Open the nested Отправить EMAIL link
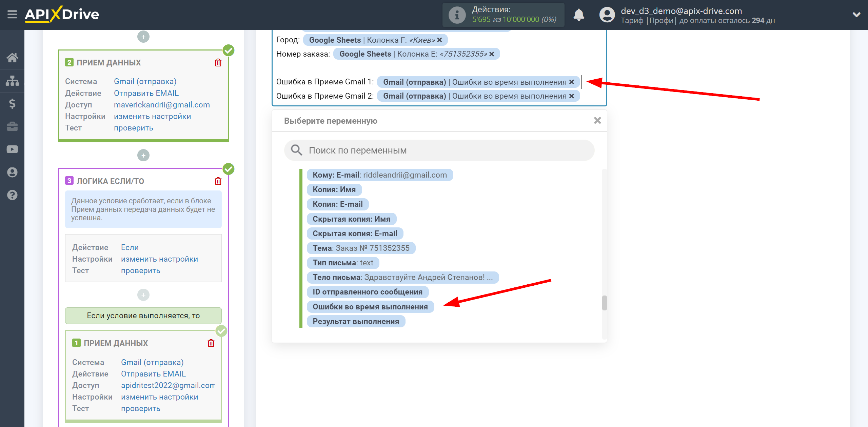 [153, 374]
